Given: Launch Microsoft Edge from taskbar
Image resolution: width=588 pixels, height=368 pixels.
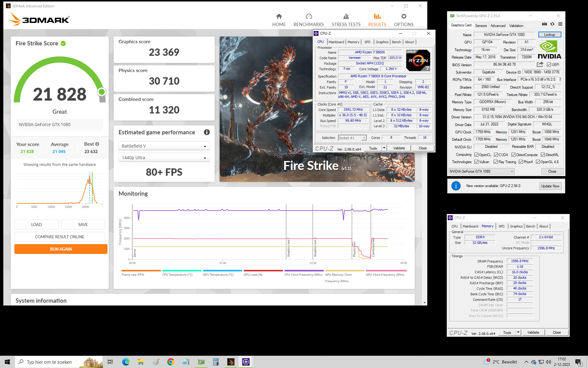Looking at the screenshot, I should 126,362.
